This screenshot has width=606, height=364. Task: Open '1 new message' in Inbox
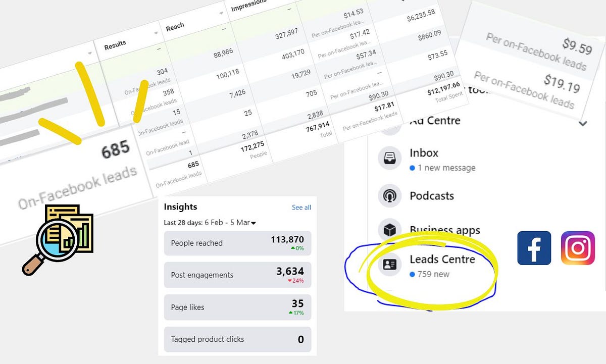[x=443, y=168]
